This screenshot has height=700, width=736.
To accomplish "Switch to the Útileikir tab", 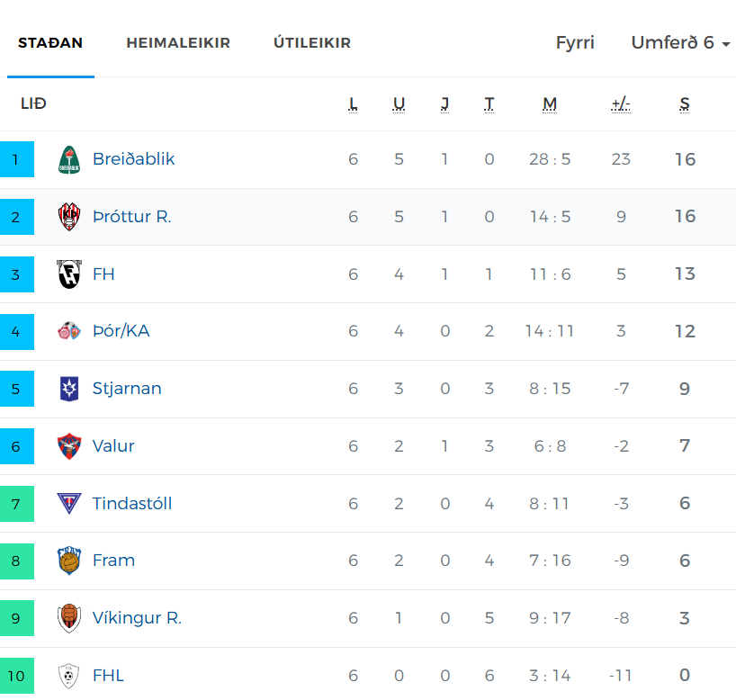I will [312, 42].
